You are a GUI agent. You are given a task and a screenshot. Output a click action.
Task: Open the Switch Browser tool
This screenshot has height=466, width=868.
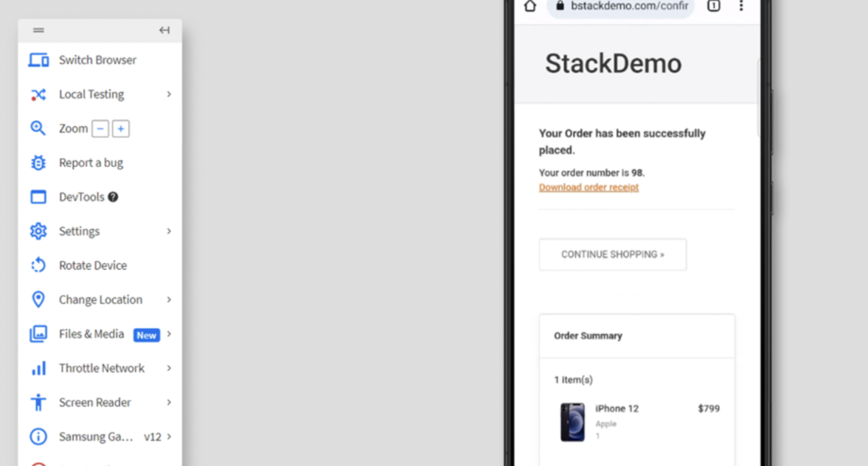pos(97,60)
